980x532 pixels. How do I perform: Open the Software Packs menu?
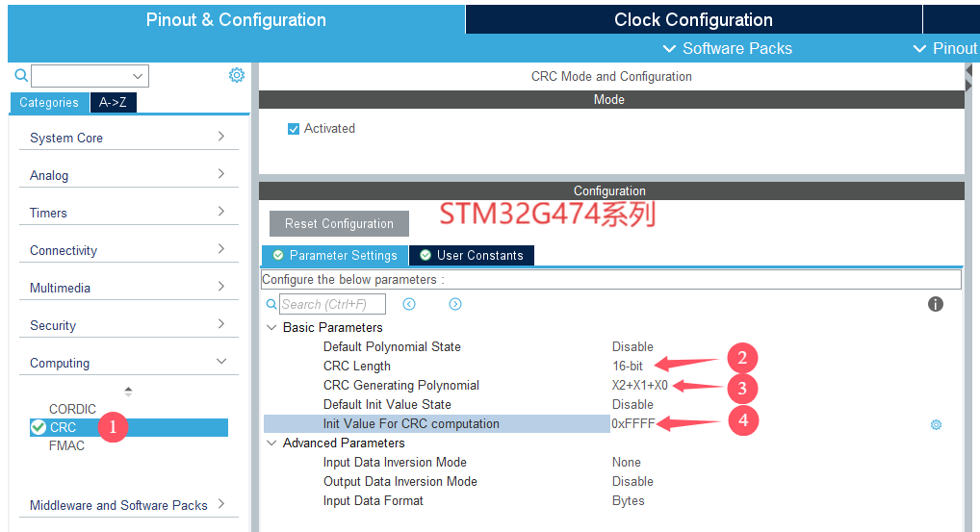(728, 48)
